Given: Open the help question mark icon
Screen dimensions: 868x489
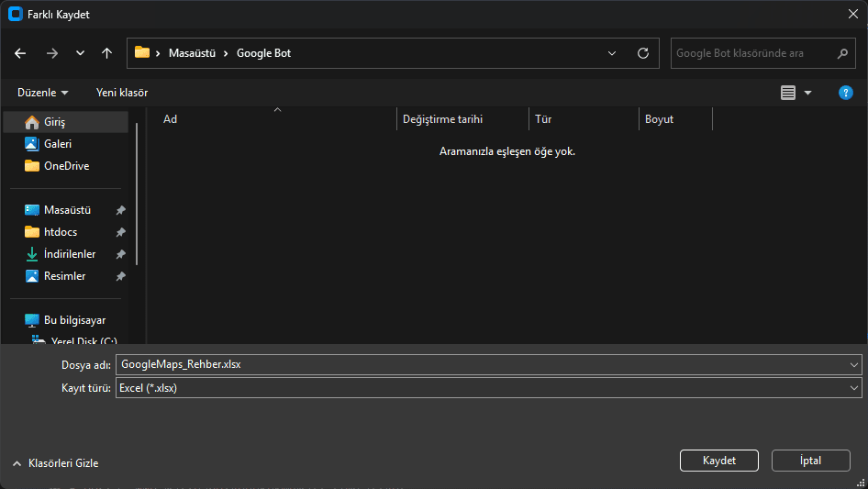Looking at the screenshot, I should 846,93.
